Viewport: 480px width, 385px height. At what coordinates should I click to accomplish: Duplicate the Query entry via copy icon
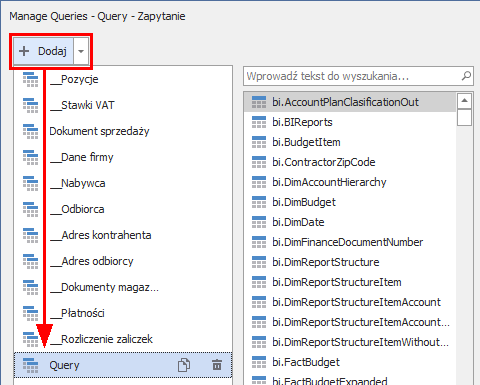point(184,365)
